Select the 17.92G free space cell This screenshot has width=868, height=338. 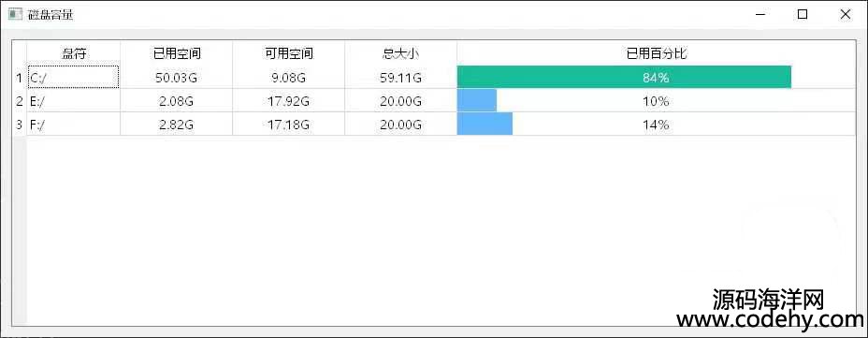coord(289,101)
